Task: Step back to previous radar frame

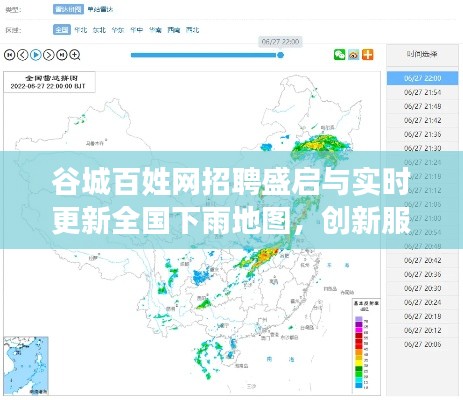Action: click(22, 55)
